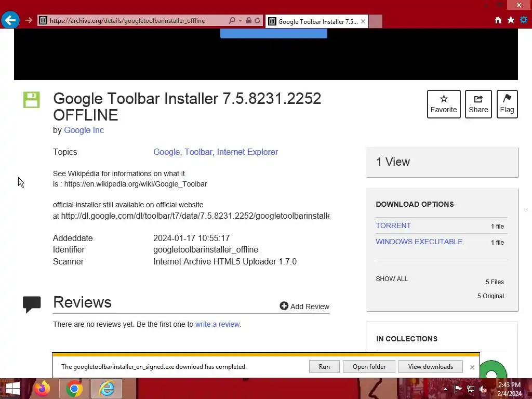Click the Add Review plus icon
Image resolution: width=532 pixels, height=399 pixels.
[x=284, y=306]
